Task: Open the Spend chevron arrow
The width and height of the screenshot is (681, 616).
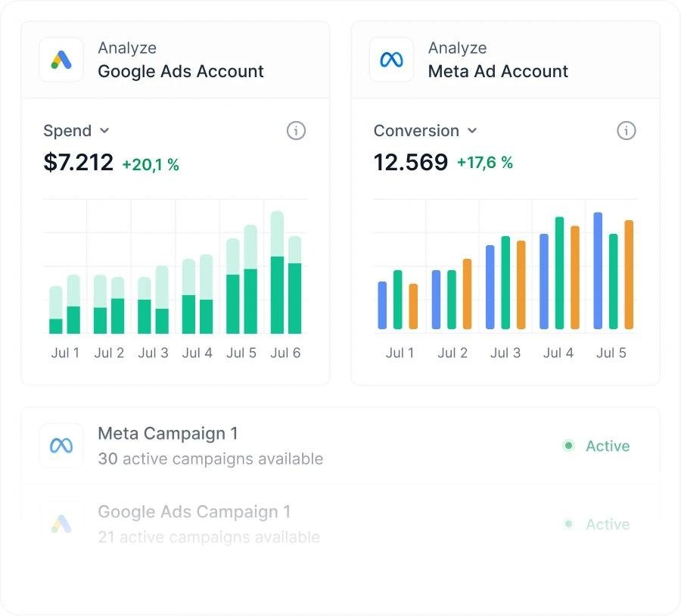Action: 104,130
